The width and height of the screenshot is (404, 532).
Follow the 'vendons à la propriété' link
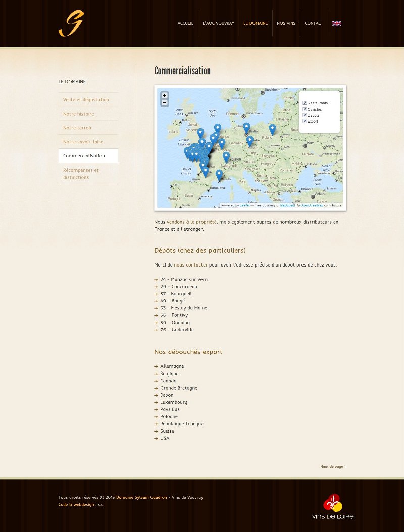[x=191, y=222]
